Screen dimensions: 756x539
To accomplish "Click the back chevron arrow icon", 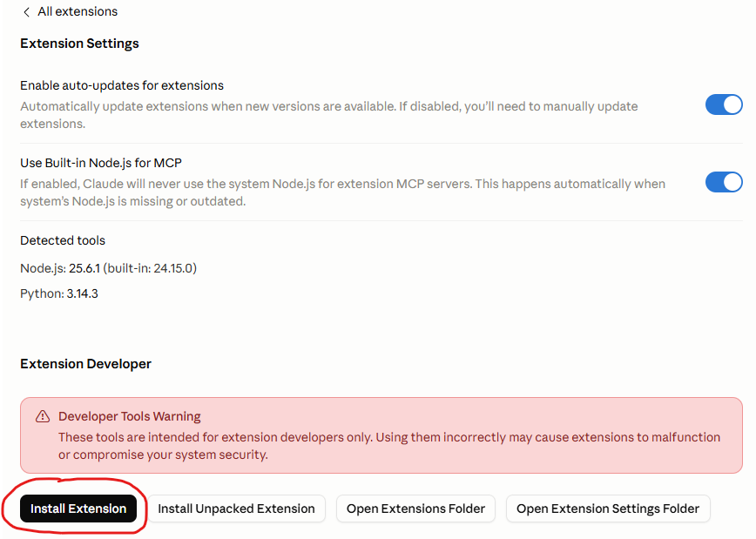I will (x=26, y=12).
